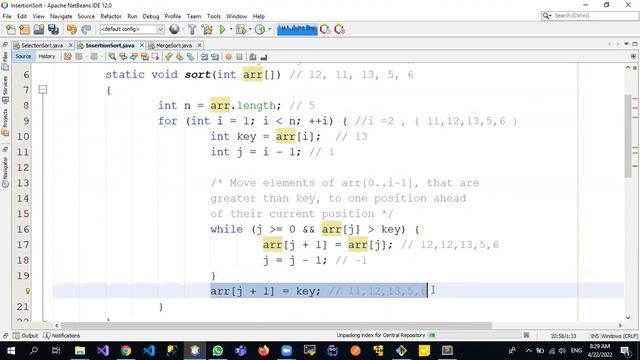Open the Services side panel tab

pyautogui.click(x=5, y=89)
